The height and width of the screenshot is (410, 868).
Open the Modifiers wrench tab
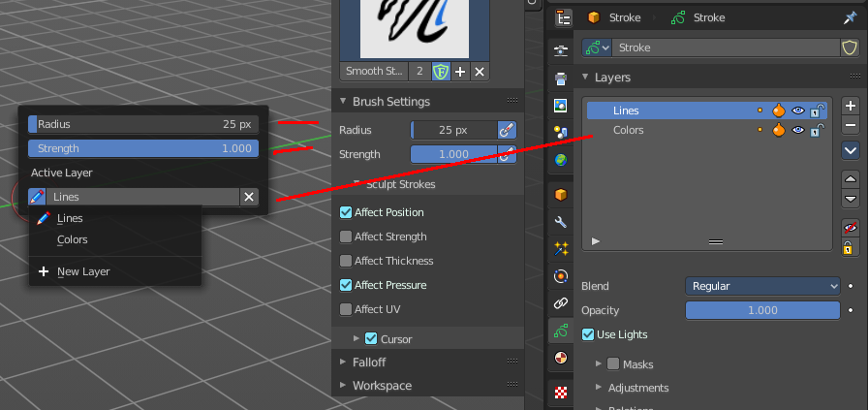point(561,222)
